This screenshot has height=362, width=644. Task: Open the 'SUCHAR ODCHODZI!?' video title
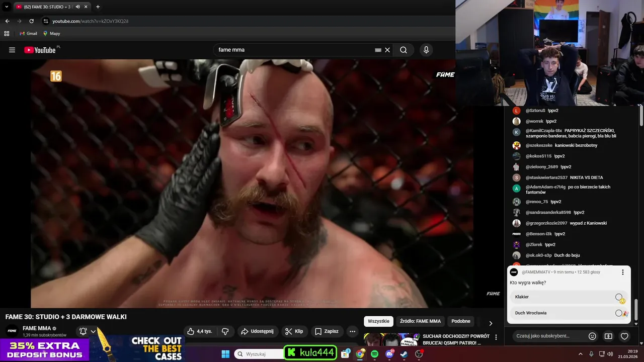pos(456,339)
